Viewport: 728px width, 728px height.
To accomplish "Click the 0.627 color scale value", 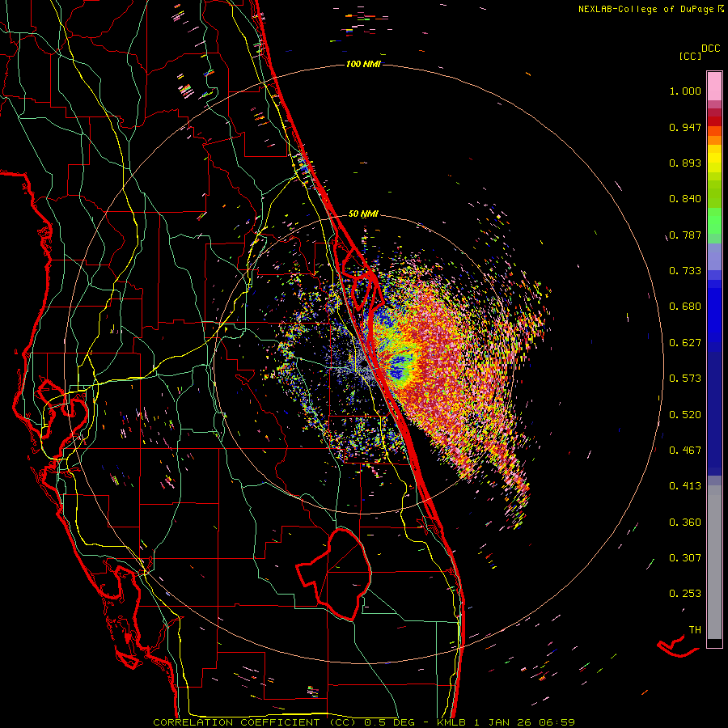I will tap(685, 343).
